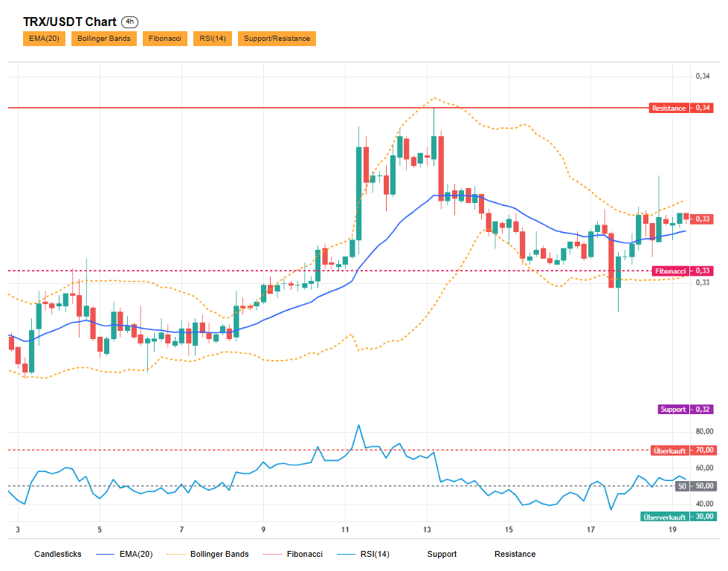
Task: Click the red Resistance price label
Action: coord(680,108)
